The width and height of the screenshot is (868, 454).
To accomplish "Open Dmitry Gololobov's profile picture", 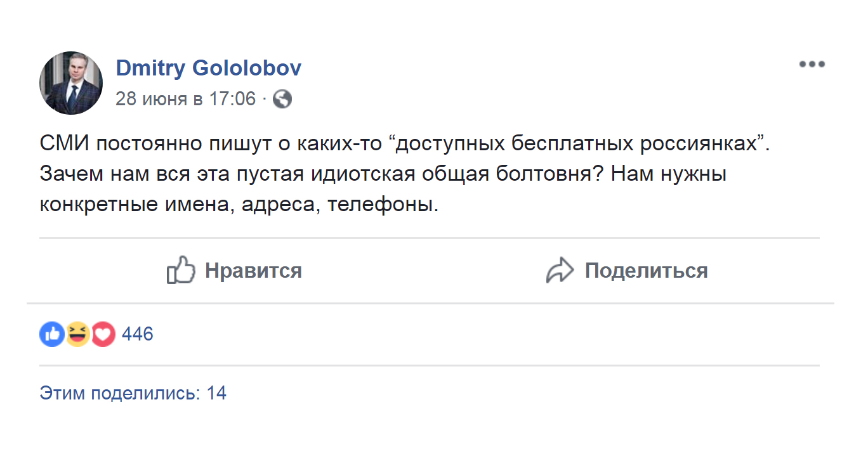I will (x=71, y=83).
